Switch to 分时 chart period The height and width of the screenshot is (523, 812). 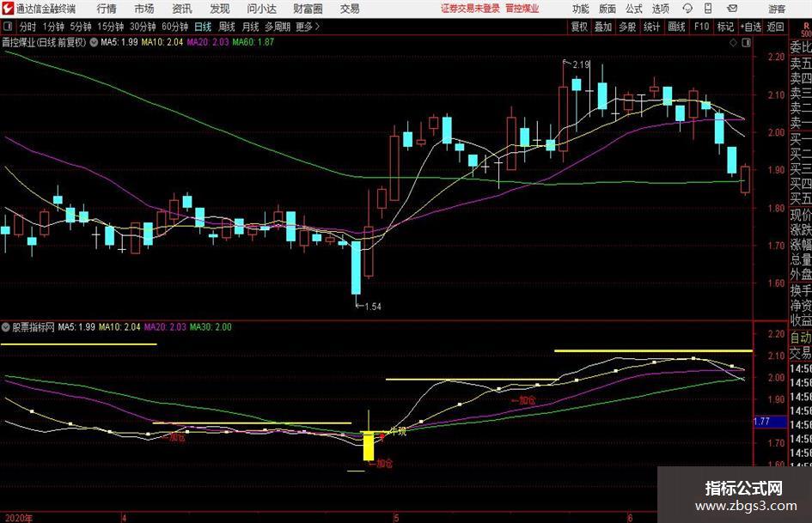[x=27, y=27]
